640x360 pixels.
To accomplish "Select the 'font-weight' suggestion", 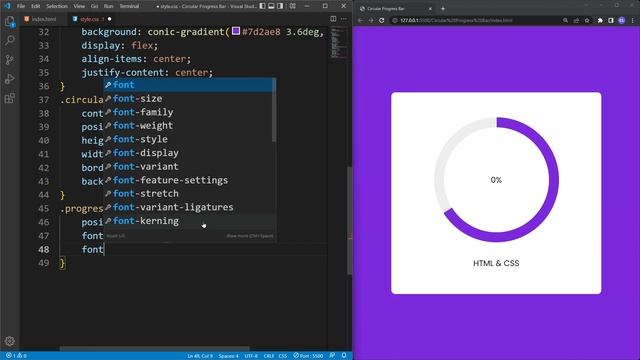I will 189,126.
